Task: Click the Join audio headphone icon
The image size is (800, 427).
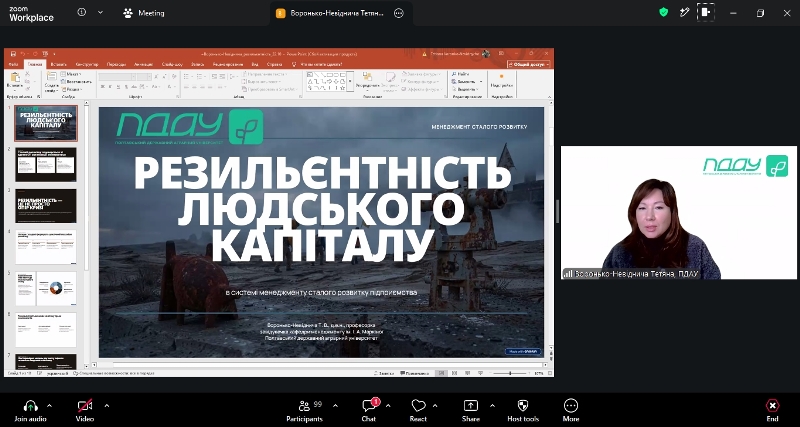Action: pos(31,406)
